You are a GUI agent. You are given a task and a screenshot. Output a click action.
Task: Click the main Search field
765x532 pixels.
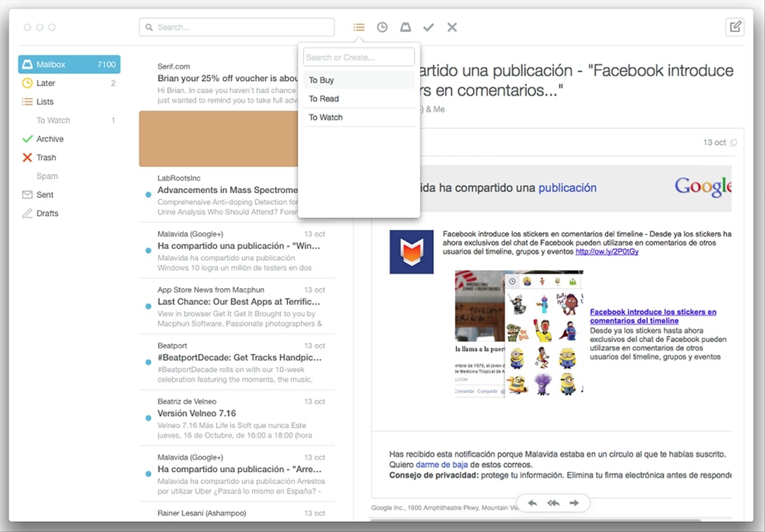[237, 27]
